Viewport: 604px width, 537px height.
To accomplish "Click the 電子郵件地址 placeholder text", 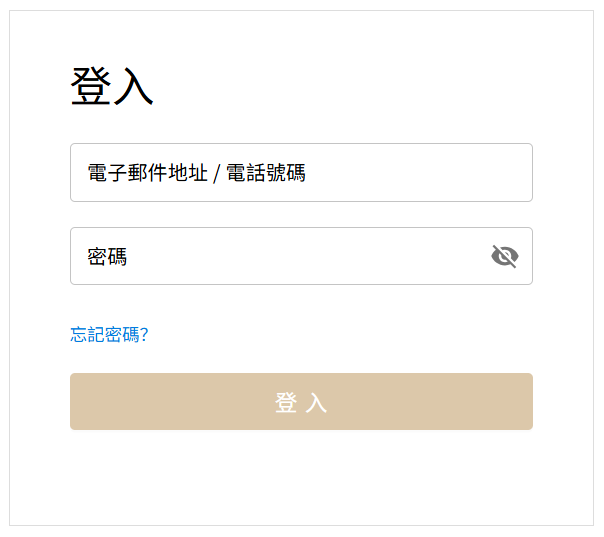I will pyautogui.click(x=196, y=173).
